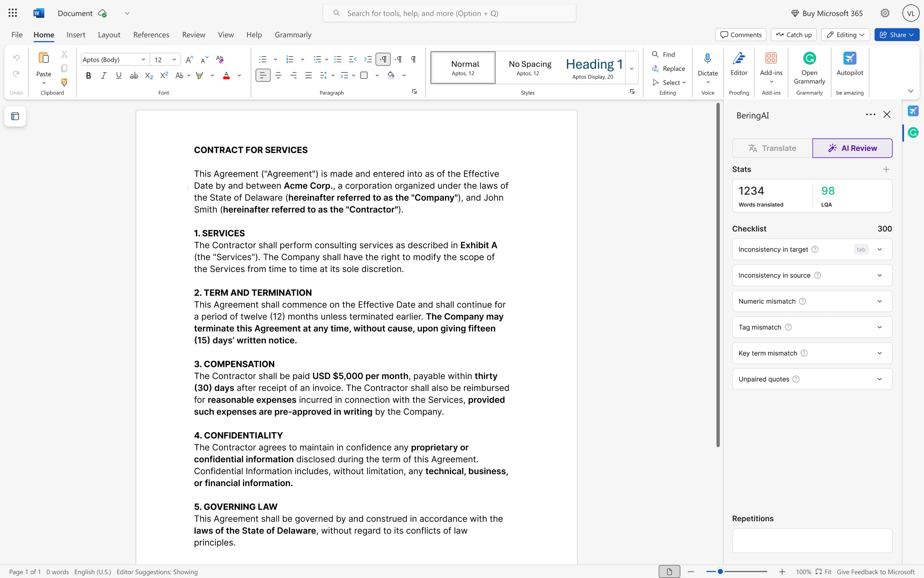Click inside the Microsoft Search box
924x578 pixels.
point(449,13)
